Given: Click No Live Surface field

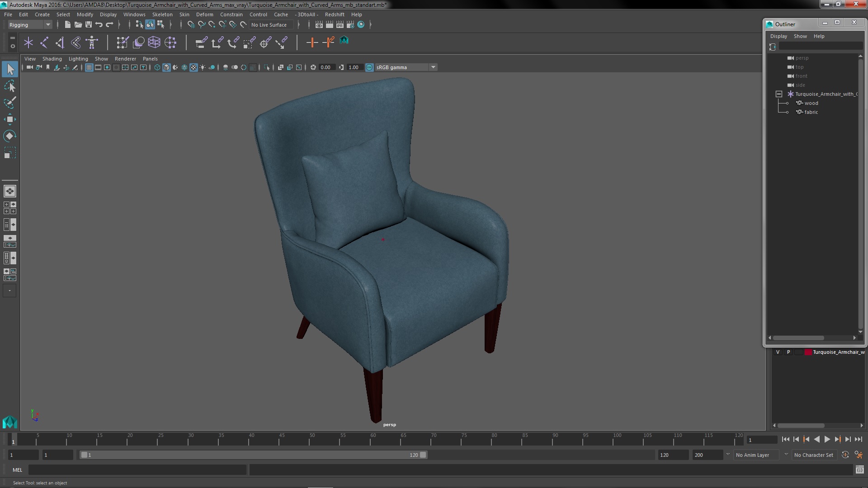Looking at the screenshot, I should (271, 25).
